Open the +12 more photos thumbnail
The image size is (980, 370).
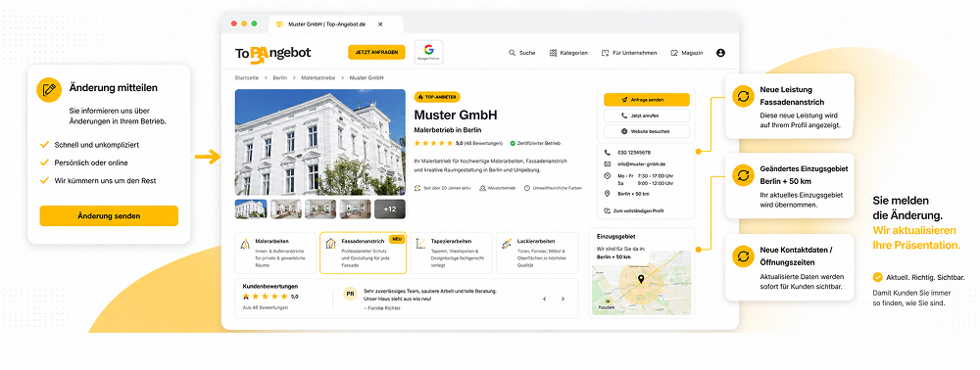tap(390, 209)
